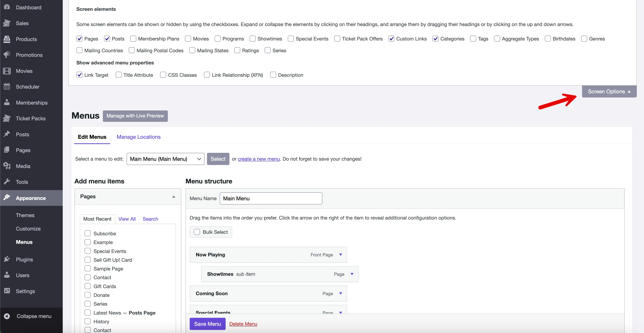This screenshot has width=644, height=333.
Task: Follow the create a new menu link
Action: click(x=259, y=159)
